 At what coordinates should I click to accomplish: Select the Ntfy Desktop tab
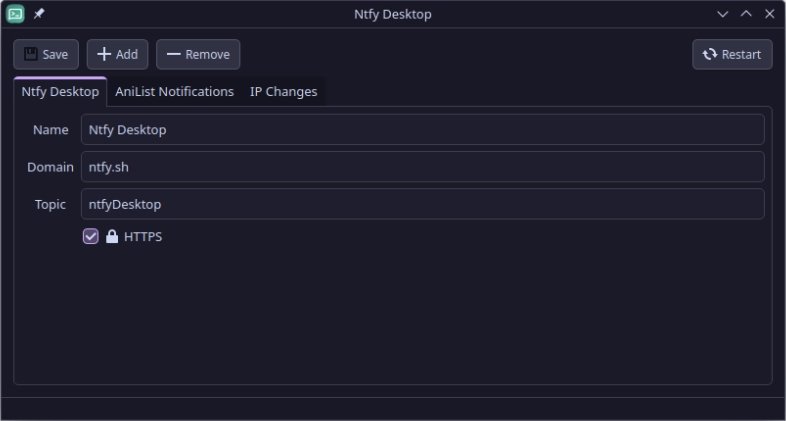pos(60,91)
